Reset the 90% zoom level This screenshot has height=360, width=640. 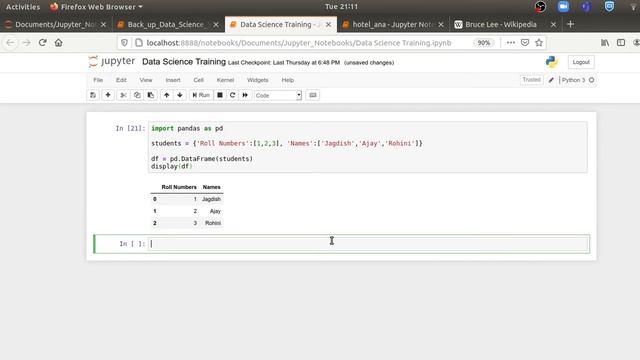[484, 43]
